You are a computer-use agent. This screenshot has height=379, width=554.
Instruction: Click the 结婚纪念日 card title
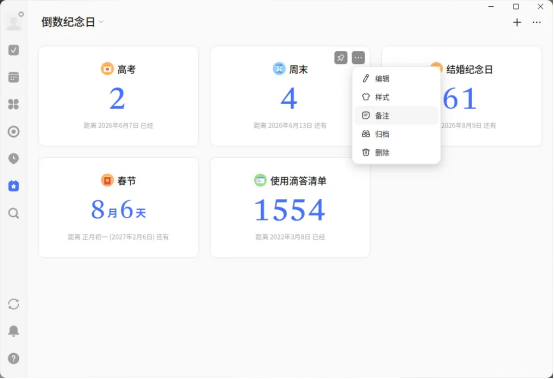pyautogui.click(x=470, y=69)
